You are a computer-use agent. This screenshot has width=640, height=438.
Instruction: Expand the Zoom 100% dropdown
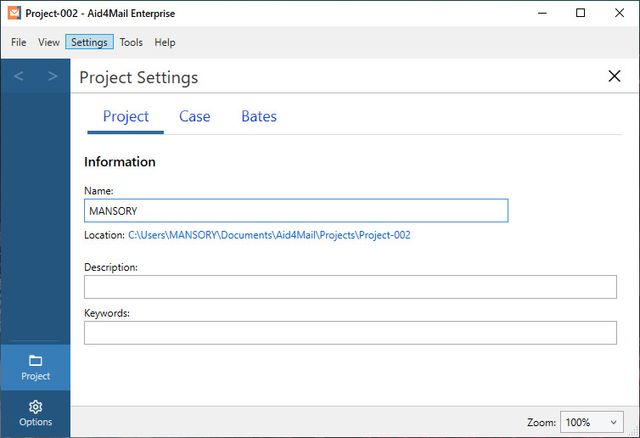pyautogui.click(x=593, y=422)
